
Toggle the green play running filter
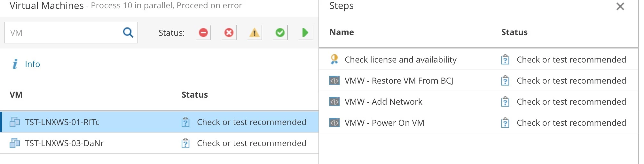[306, 33]
